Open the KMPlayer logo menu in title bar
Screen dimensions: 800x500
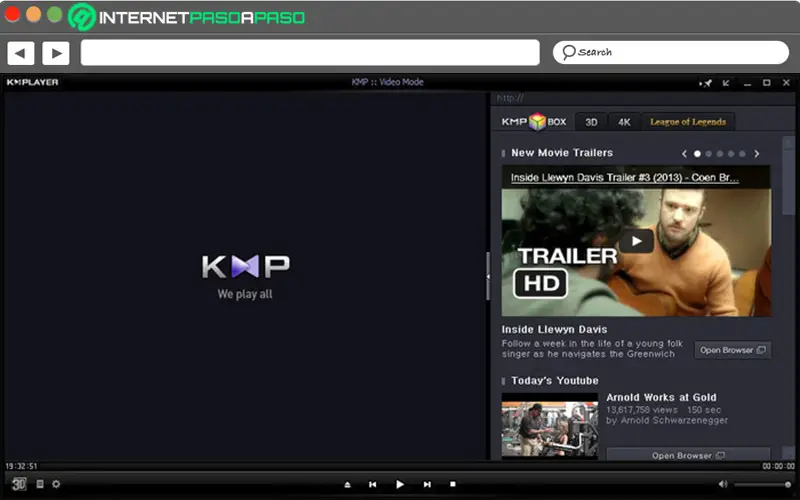click(x=33, y=82)
